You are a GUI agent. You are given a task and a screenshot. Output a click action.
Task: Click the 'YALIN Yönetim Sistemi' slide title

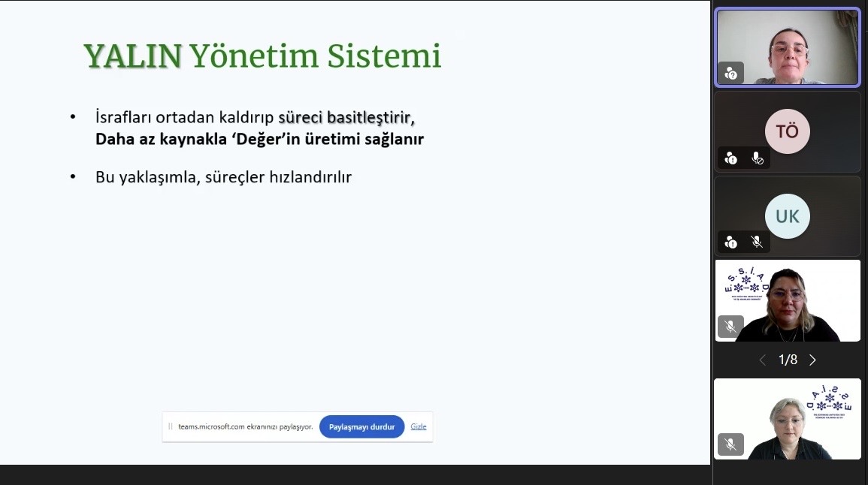pyautogui.click(x=262, y=56)
